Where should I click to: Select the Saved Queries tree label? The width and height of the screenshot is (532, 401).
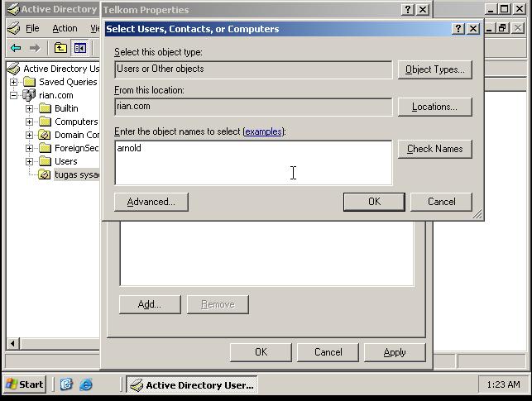click(68, 82)
